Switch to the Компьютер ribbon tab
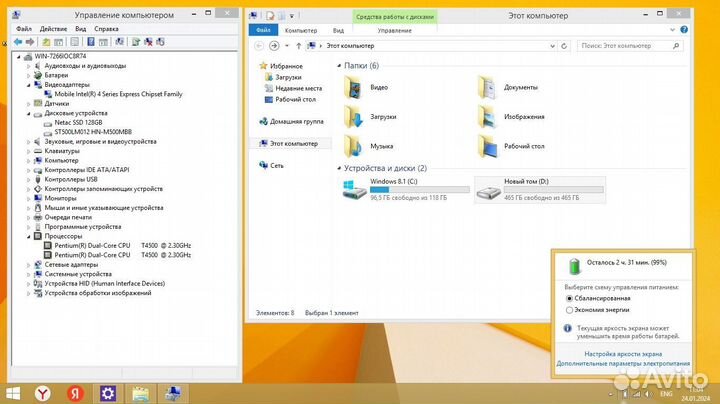The height and width of the screenshot is (404, 720). coord(301,30)
